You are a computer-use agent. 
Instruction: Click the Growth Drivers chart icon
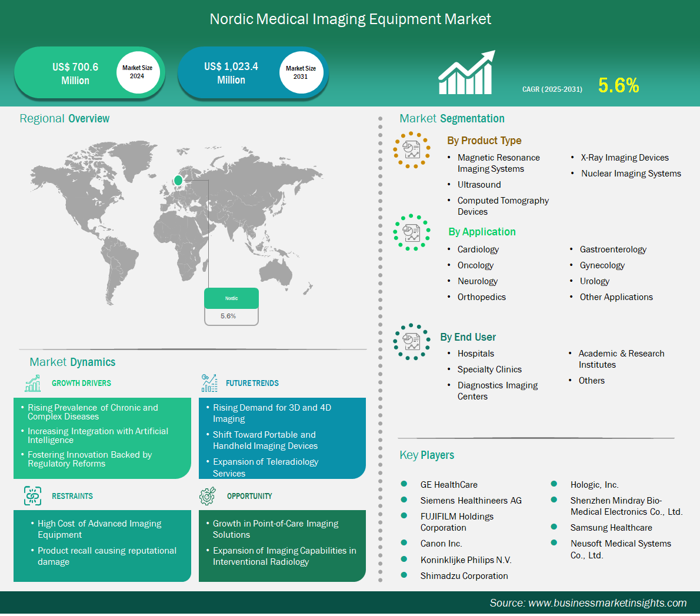click(33, 383)
